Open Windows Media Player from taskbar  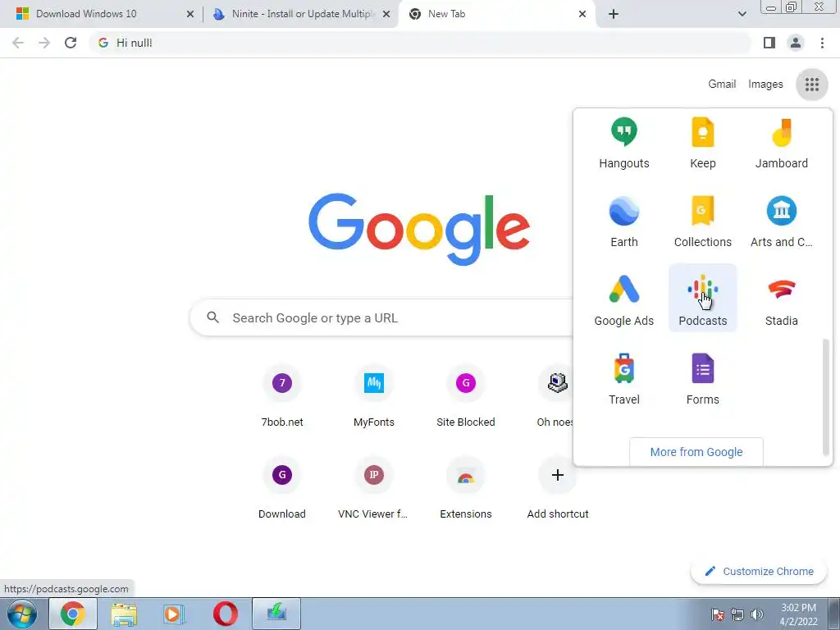174,614
